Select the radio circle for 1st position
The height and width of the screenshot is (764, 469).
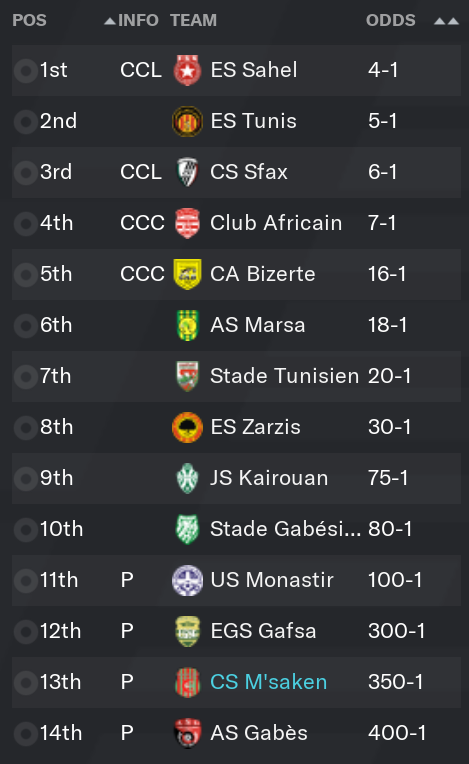point(25,71)
